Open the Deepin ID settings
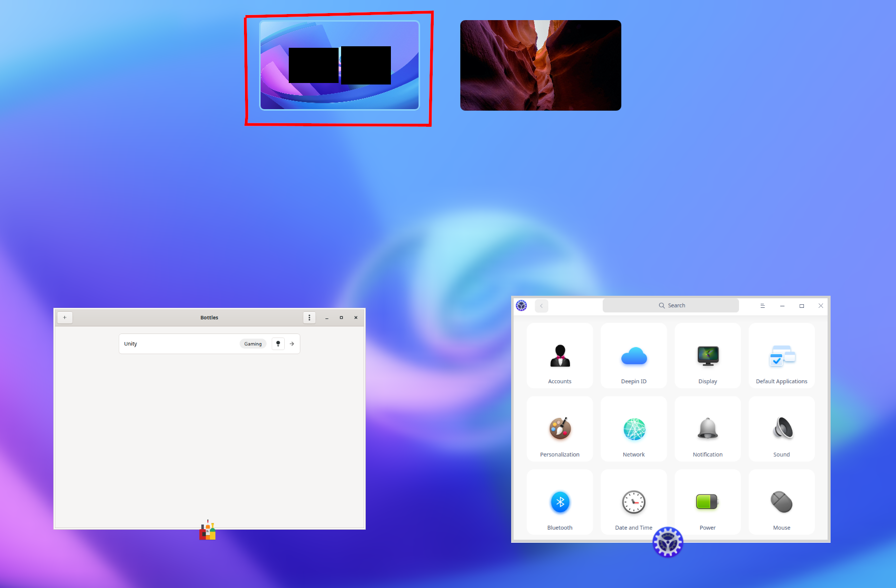This screenshot has width=896, height=588. (633, 355)
